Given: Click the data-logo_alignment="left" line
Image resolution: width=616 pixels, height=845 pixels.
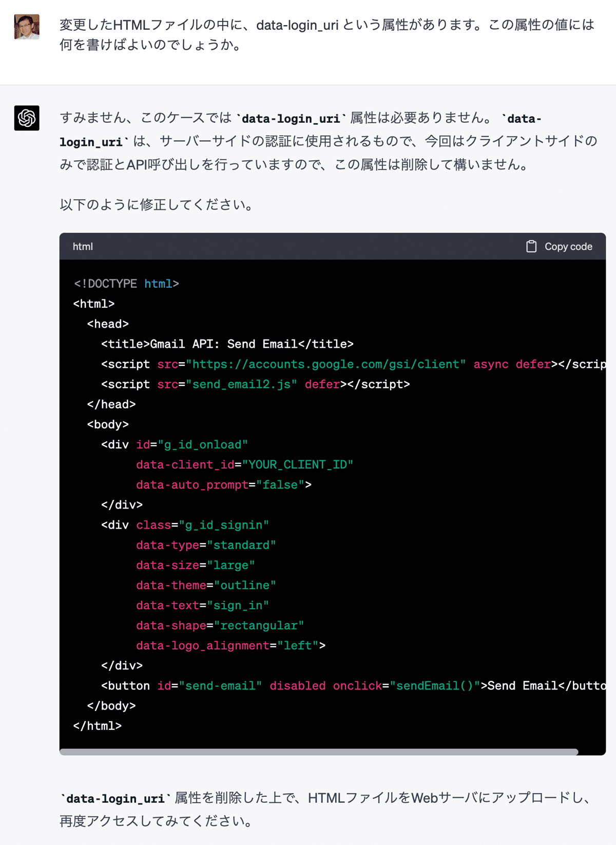Looking at the screenshot, I should pyautogui.click(x=230, y=646).
